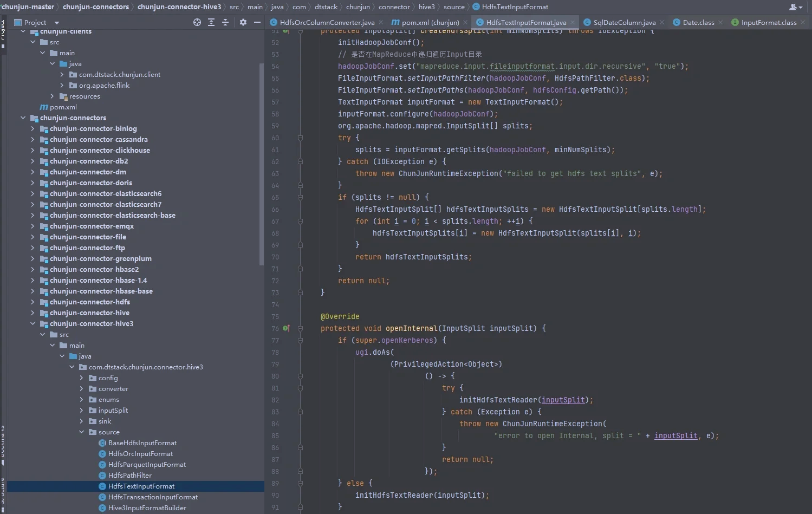This screenshot has width=812, height=514.
Task: Switch to the pom.xml (chunjun) tab
Action: [x=430, y=23]
